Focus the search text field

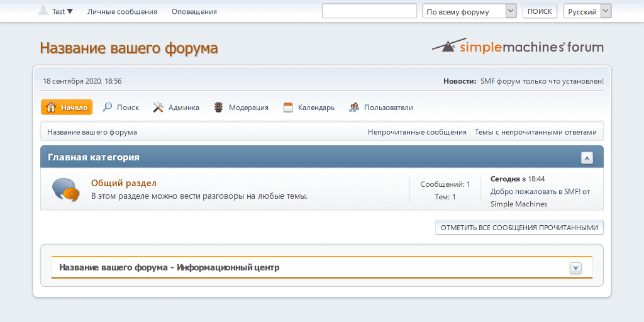pyautogui.click(x=369, y=11)
